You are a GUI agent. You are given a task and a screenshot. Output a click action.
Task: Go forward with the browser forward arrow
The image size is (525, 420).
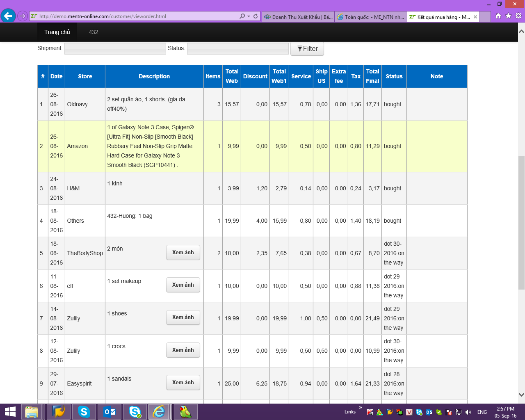click(x=23, y=16)
